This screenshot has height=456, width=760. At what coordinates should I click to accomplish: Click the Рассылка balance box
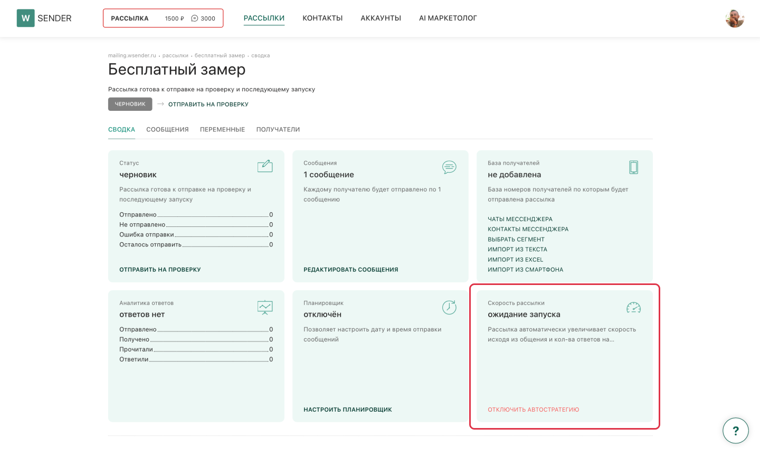click(163, 18)
